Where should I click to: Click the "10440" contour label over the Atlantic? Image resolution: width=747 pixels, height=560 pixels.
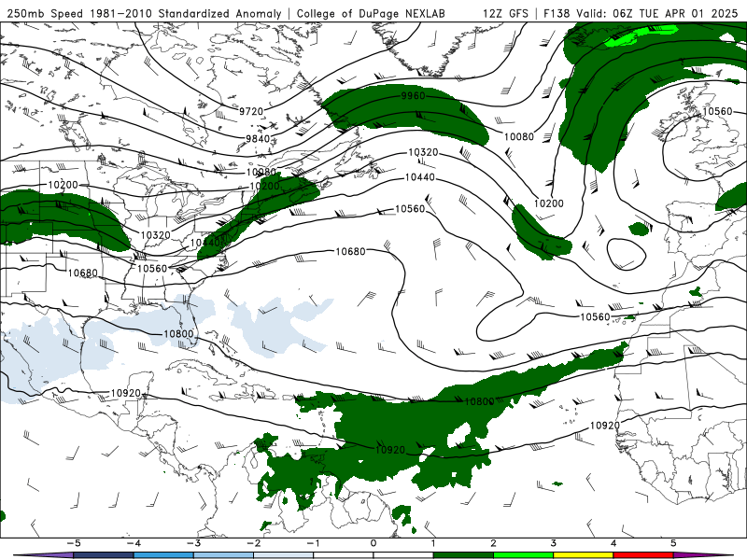(419, 177)
